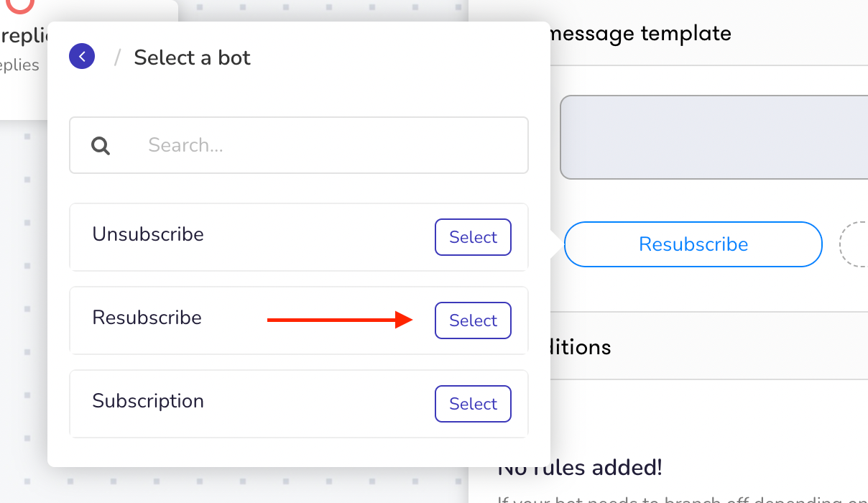Click the dashed add reply button
868x503 pixels.
click(x=854, y=244)
